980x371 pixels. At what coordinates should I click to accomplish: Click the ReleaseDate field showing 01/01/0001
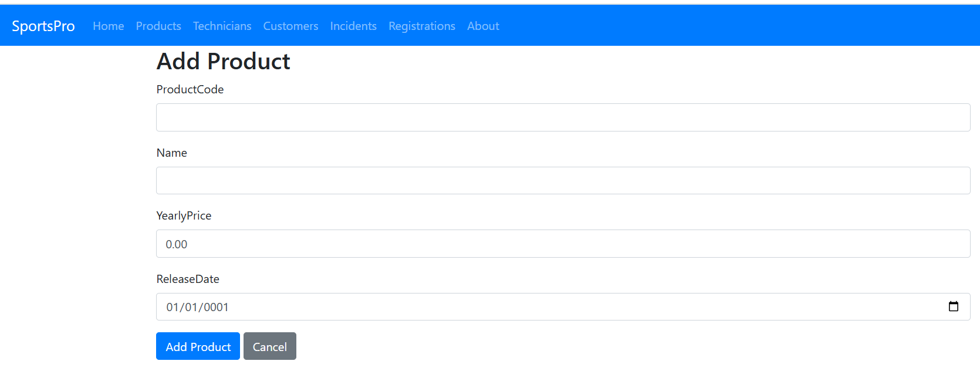click(563, 306)
